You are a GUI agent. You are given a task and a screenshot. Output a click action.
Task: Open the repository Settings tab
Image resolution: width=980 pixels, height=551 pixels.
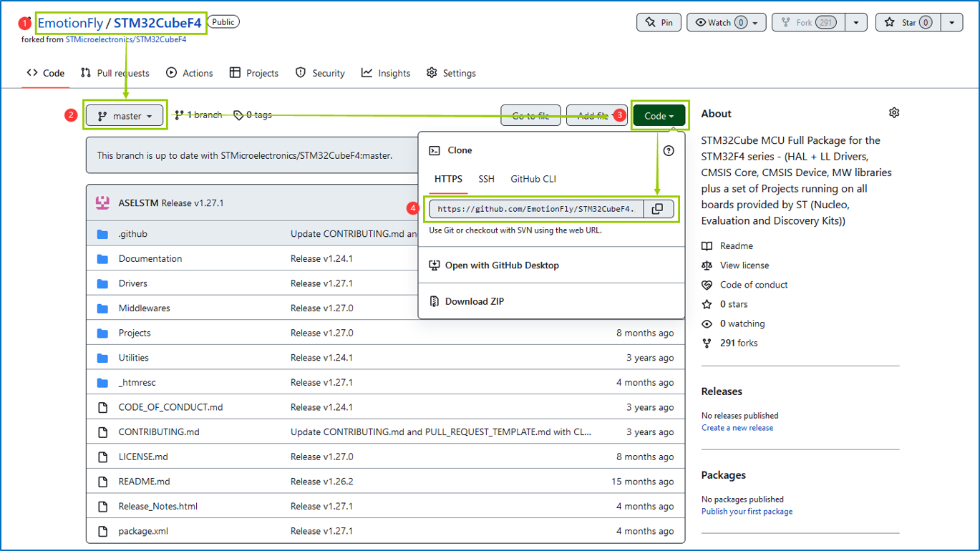451,73
